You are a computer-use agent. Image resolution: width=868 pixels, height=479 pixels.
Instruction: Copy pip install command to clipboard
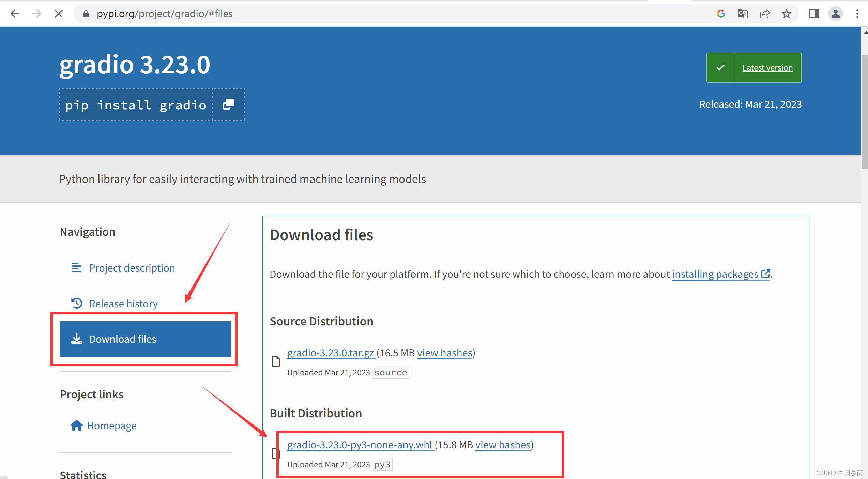coord(228,105)
